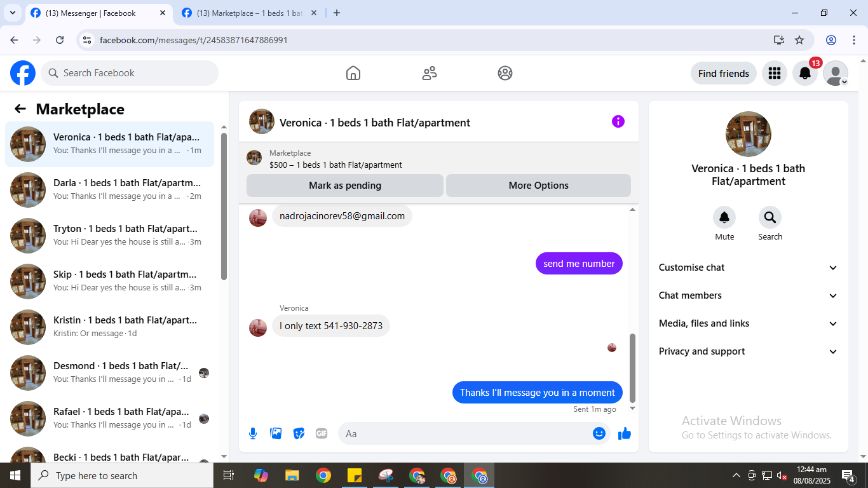Viewport: 868px width, 488px height.
Task: Click the taskbar 'Type here to search' box
Action: coord(122,475)
